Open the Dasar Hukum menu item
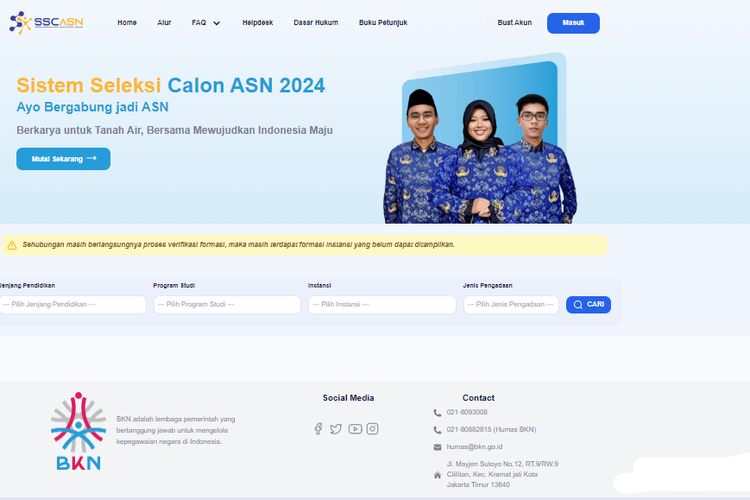This screenshot has height=500, width=750. pos(316,22)
